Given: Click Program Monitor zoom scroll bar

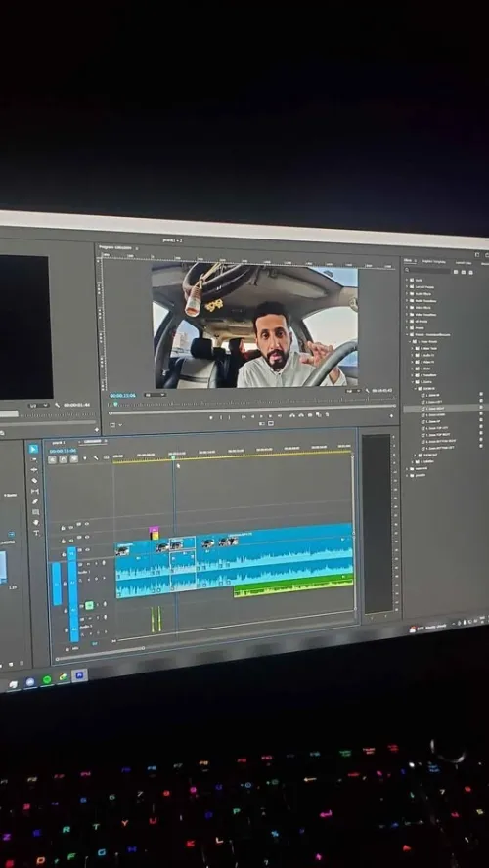Looking at the screenshot, I should click(252, 411).
